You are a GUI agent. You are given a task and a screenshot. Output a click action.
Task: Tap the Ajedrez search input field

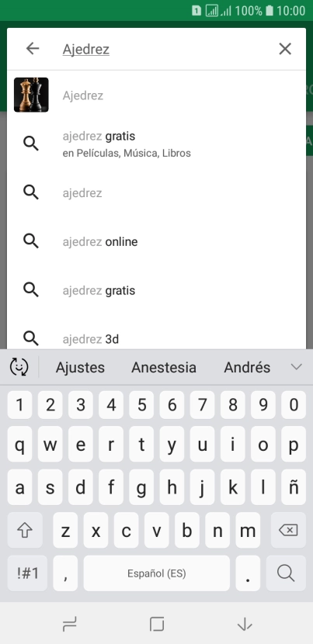[x=165, y=50]
